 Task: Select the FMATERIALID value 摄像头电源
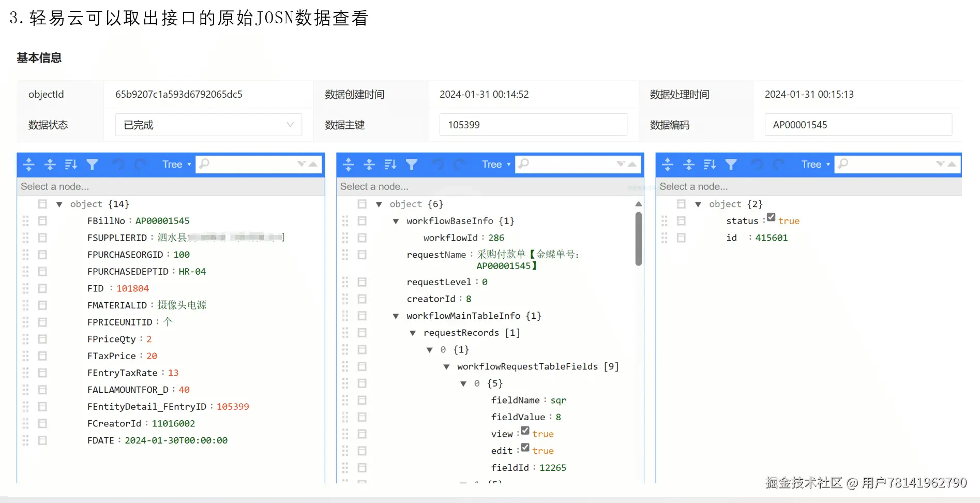point(182,305)
